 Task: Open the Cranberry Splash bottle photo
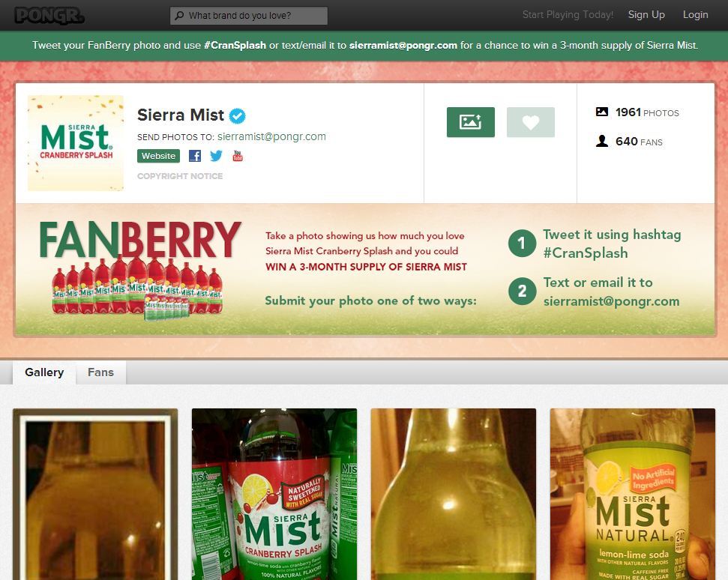pos(274,494)
